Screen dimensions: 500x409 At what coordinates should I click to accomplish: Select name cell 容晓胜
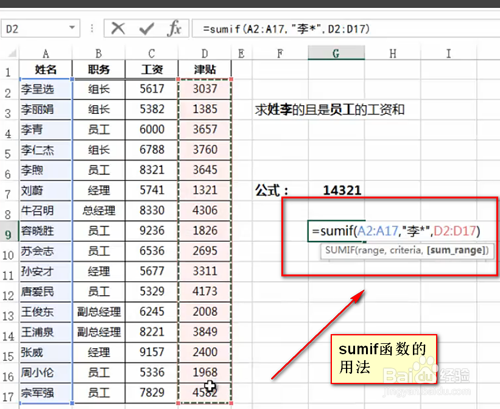46,231
